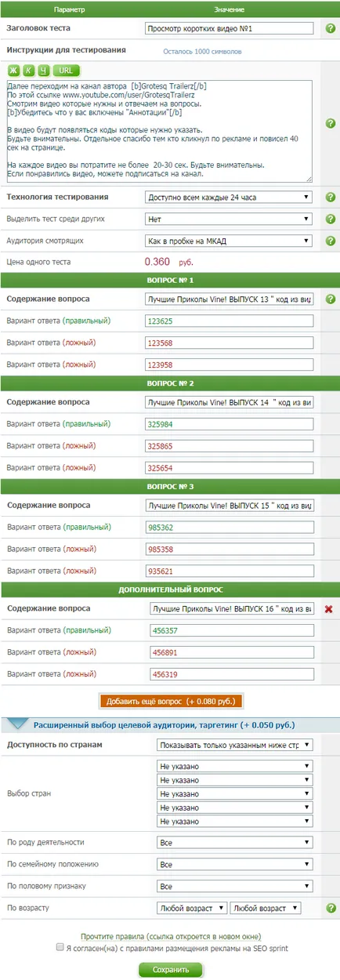The image size is (340, 980).
Task: Click the bold Ж formatting icon
Action: click(15, 71)
